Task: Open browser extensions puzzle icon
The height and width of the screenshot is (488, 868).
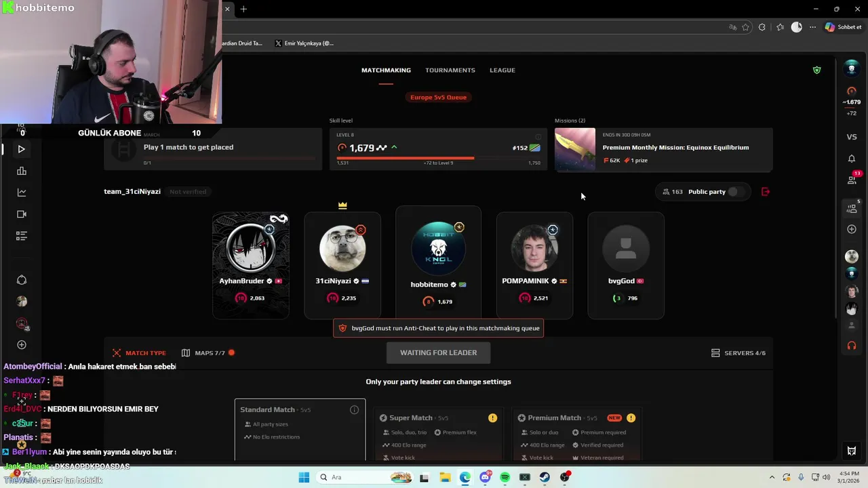Action: tap(762, 27)
